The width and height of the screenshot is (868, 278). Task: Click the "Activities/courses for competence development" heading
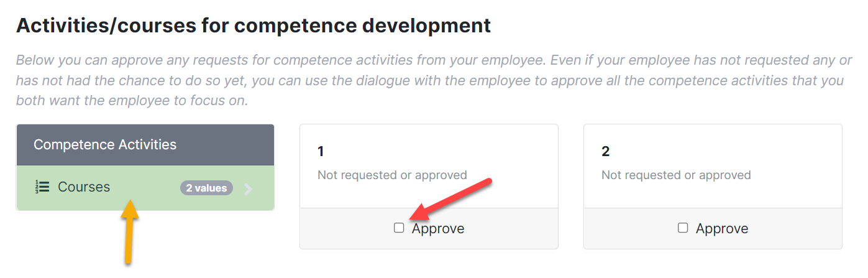tap(254, 25)
